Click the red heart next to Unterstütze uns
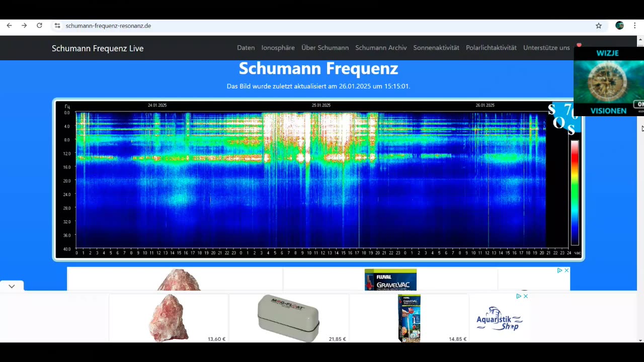 [579, 45]
